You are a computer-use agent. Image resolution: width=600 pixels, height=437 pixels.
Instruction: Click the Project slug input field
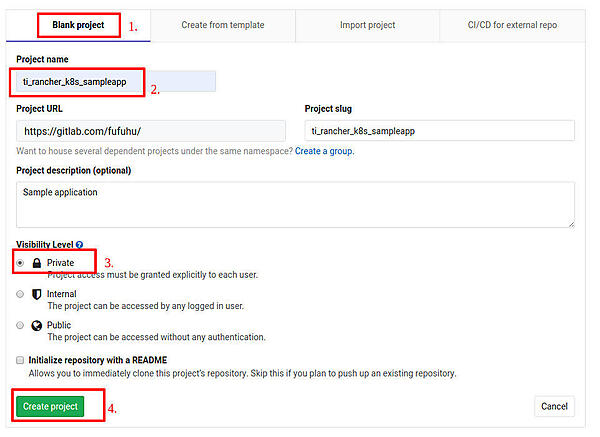[440, 131]
